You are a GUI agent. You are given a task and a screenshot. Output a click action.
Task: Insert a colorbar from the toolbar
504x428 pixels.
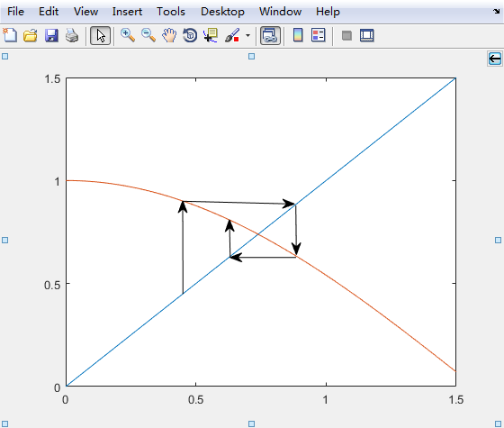[x=298, y=35]
